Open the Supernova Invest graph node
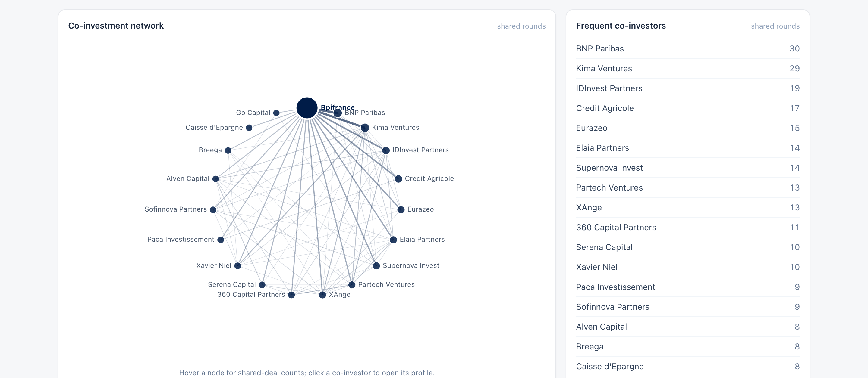This screenshot has width=868, height=378. [x=376, y=265]
